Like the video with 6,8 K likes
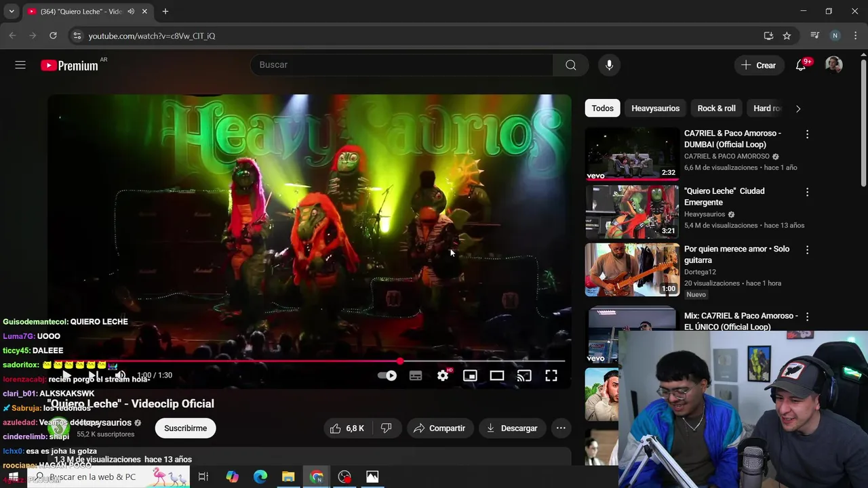Image resolution: width=868 pixels, height=488 pixels. coord(347,428)
